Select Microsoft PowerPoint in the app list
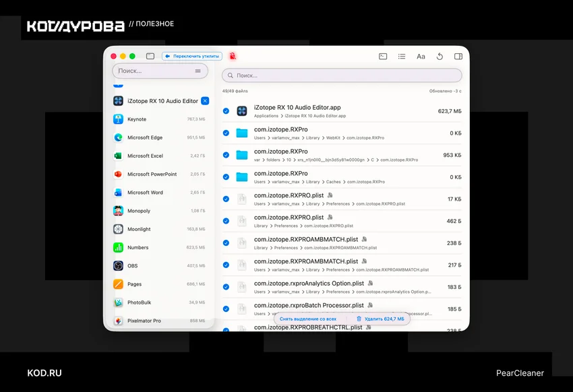Image resolution: width=573 pixels, height=392 pixels. pyautogui.click(x=160, y=174)
